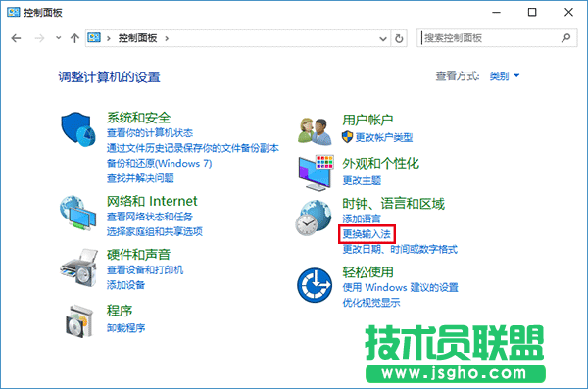Open 通过文件历史记录保存你的文件备份副本
The image size is (588, 389).
tap(193, 148)
